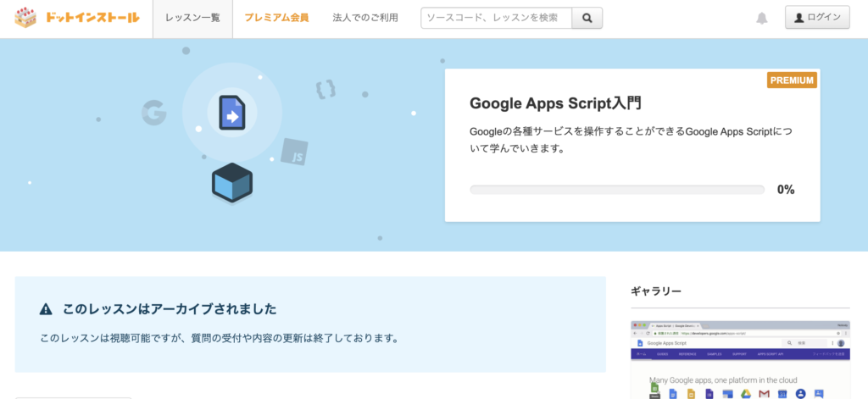Screen dimensions: 868x399
Task: Click the 0% progress bar
Action: pos(617,190)
